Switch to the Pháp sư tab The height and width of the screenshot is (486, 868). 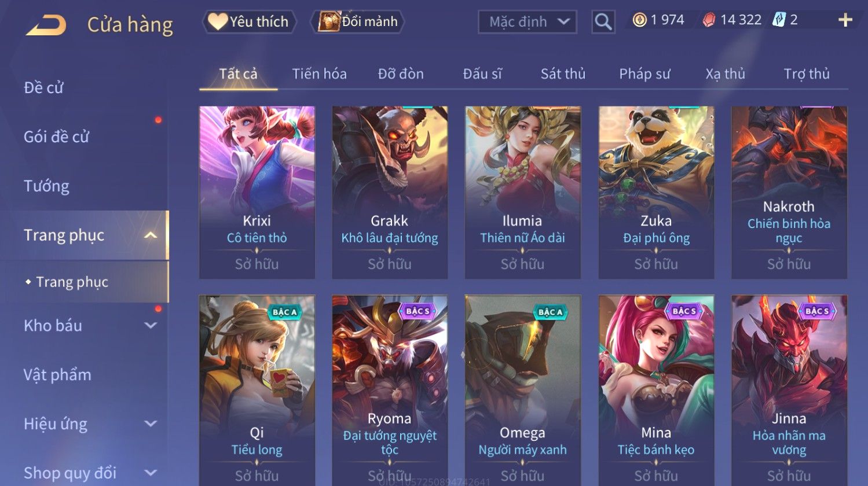pos(644,74)
